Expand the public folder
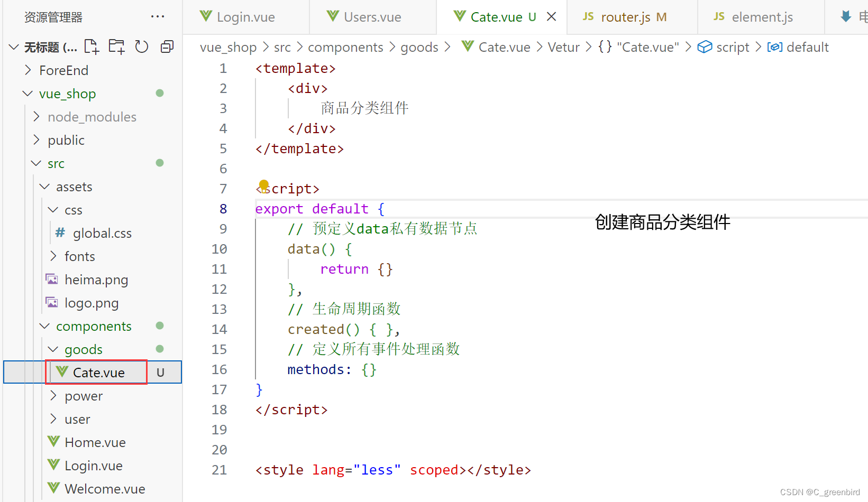The image size is (868, 502). (36, 140)
